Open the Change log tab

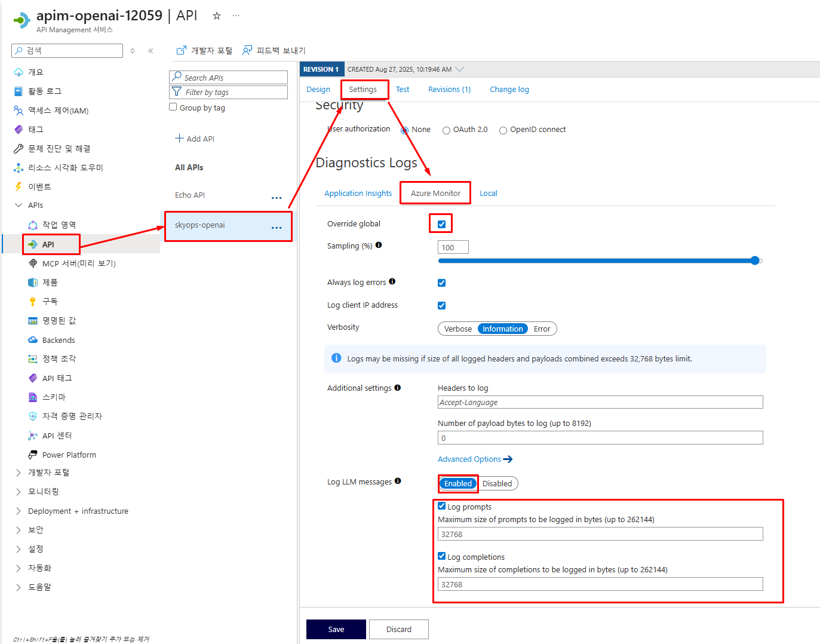pyautogui.click(x=509, y=90)
